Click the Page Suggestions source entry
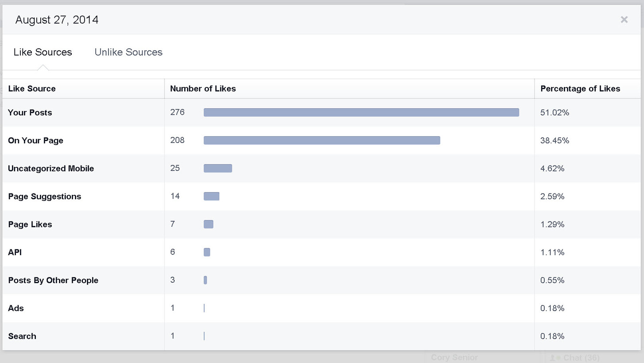Image resolution: width=644 pixels, height=363 pixels. click(44, 196)
